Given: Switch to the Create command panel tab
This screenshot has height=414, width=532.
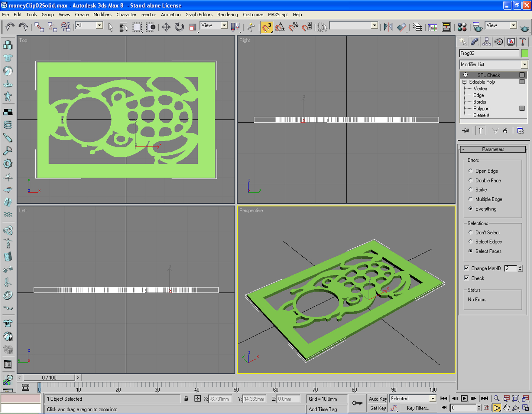Looking at the screenshot, I should pyautogui.click(x=462, y=41).
